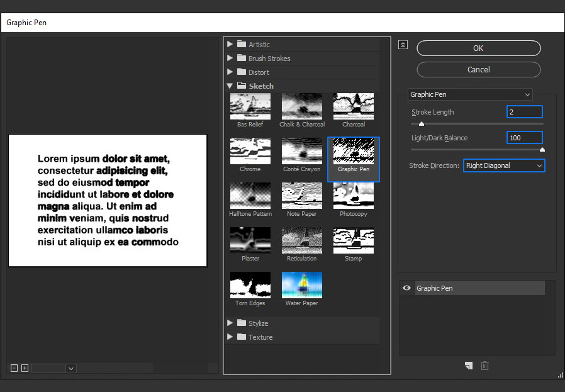The image size is (565, 392).
Task: Open the Distort folder icon
Action: [242, 72]
